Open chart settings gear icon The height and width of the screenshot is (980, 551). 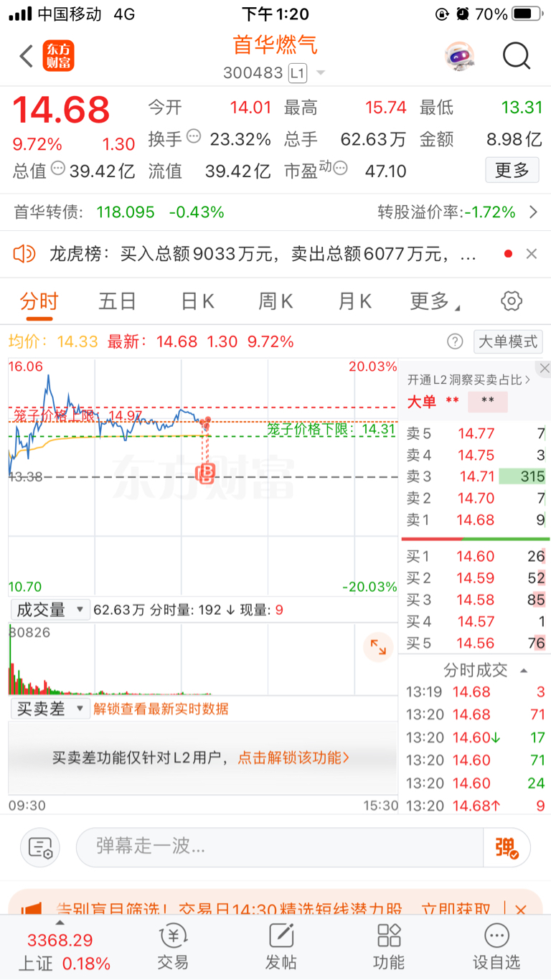[x=512, y=301]
